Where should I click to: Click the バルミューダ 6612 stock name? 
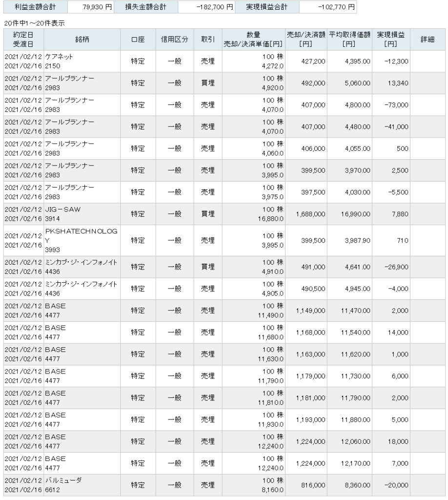tap(63, 485)
